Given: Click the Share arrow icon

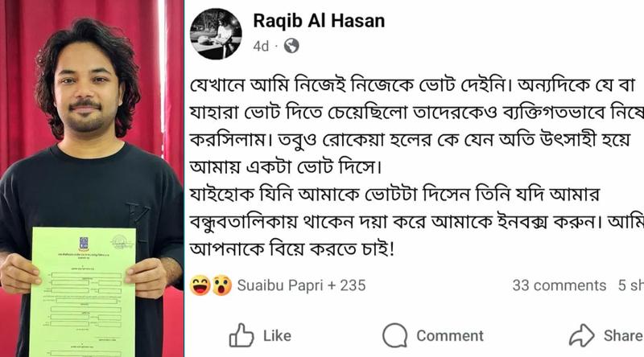Looking at the screenshot, I should tap(581, 335).
